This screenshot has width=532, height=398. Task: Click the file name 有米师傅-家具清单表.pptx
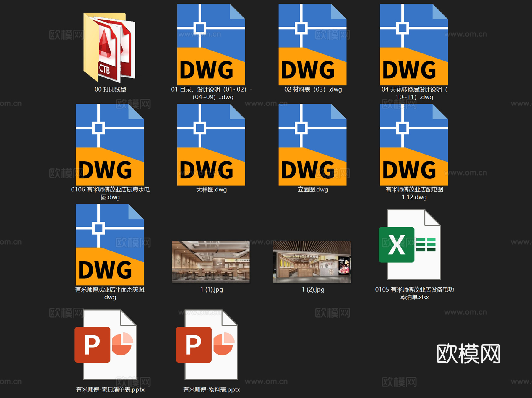click(110, 389)
